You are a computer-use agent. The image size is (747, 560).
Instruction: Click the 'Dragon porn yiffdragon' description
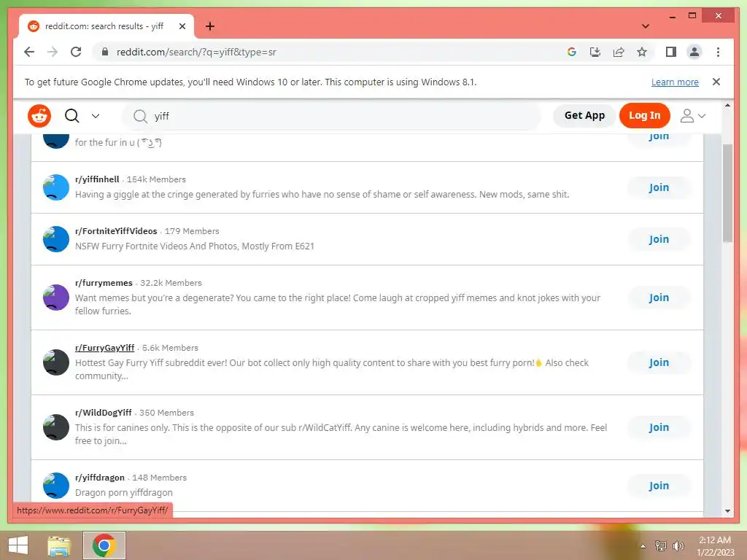point(124,492)
